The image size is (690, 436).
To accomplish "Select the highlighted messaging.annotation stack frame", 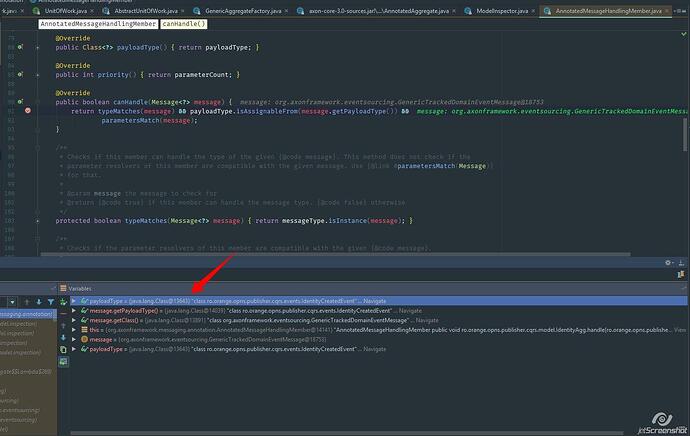I will 27,314.
